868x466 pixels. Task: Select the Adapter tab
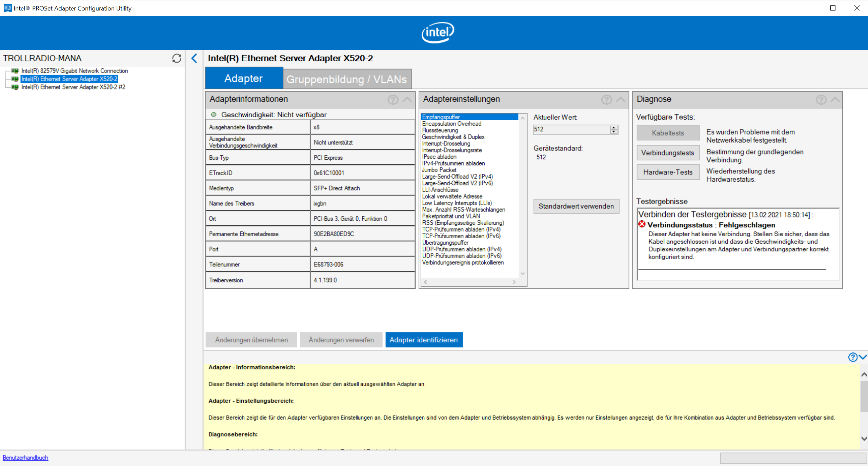[x=243, y=79]
